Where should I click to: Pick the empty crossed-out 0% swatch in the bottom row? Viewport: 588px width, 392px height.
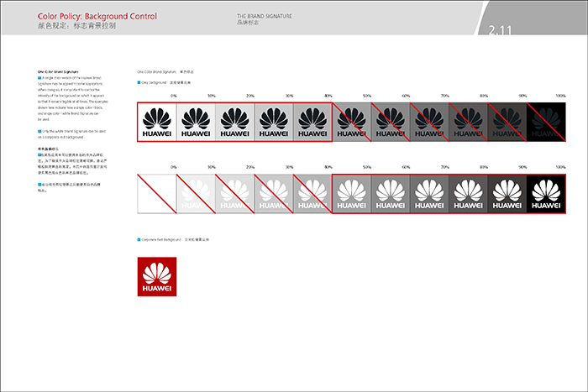point(157,194)
